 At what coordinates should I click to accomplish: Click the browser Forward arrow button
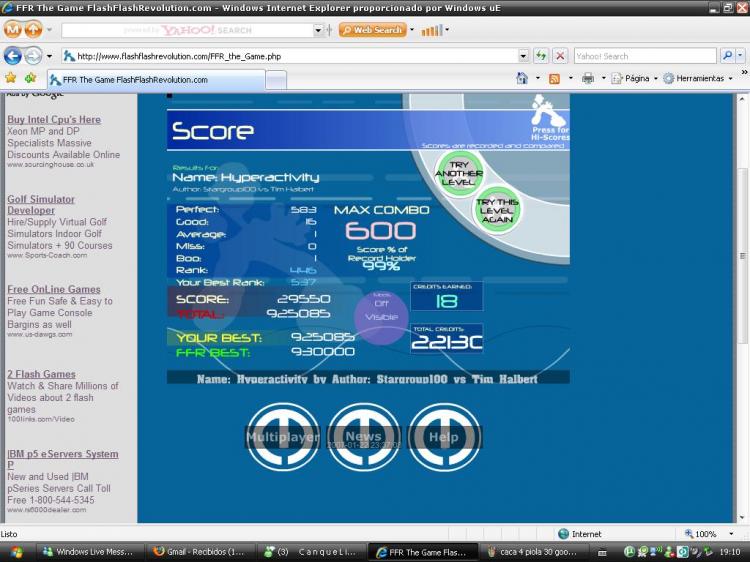coord(33,56)
